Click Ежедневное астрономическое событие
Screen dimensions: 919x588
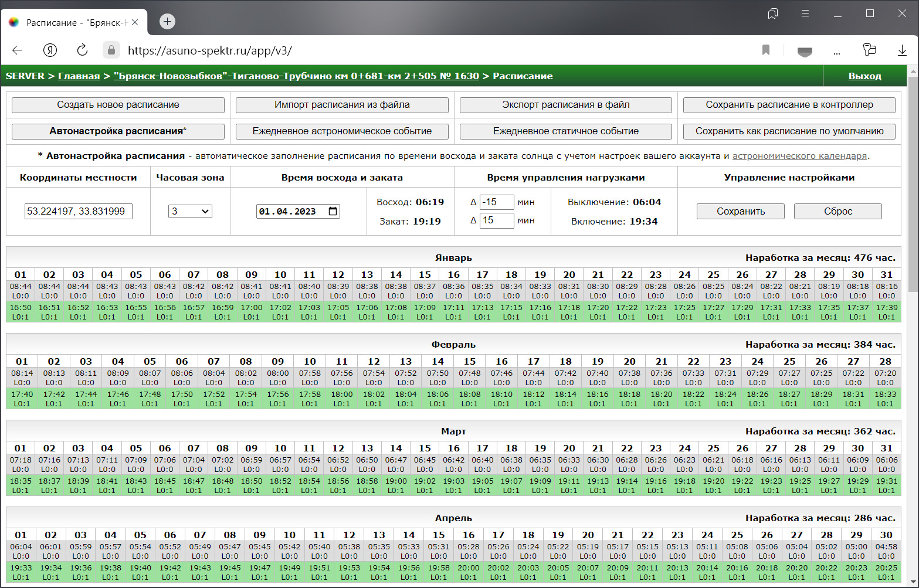[x=342, y=131]
